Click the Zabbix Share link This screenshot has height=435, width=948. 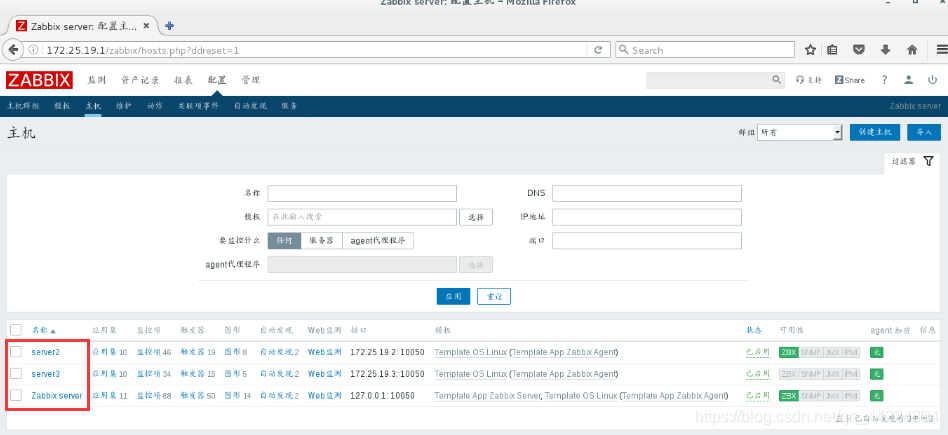(x=849, y=80)
